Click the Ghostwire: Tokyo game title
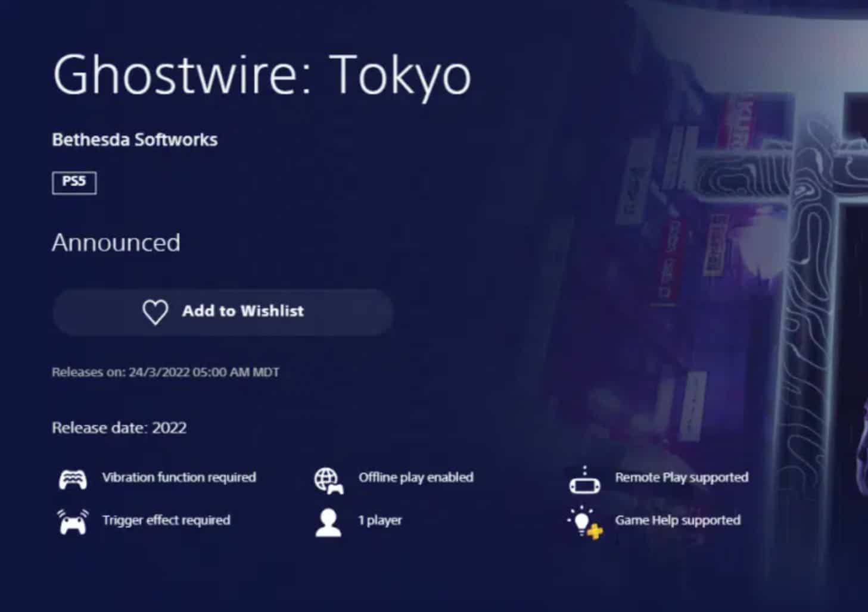This screenshot has width=868, height=612. [262, 75]
